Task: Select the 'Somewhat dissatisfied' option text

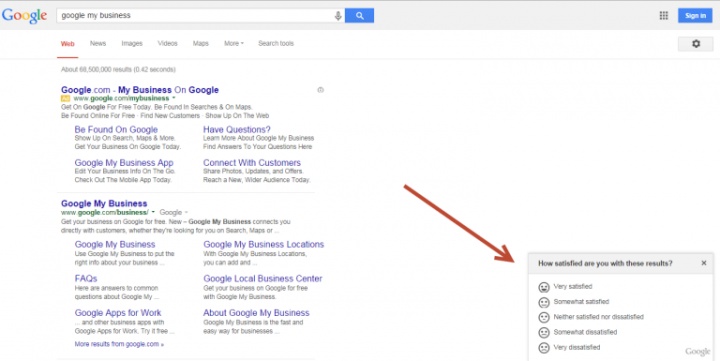Action: click(585, 332)
